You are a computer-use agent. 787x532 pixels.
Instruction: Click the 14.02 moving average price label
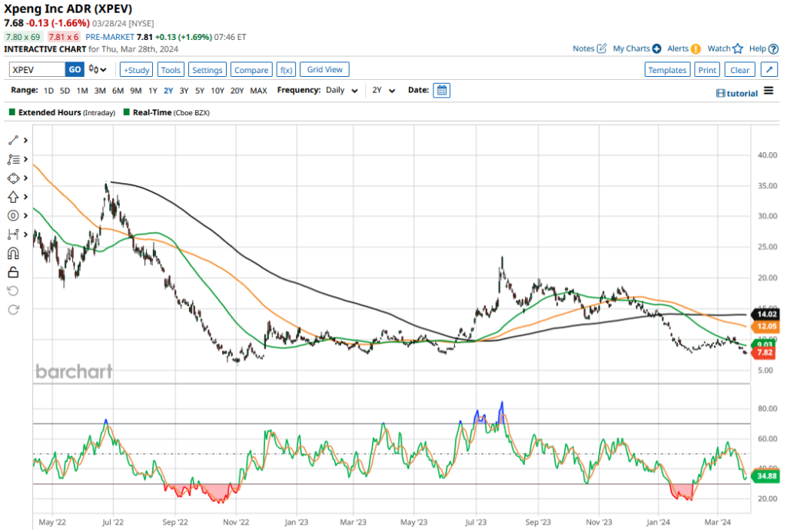767,314
